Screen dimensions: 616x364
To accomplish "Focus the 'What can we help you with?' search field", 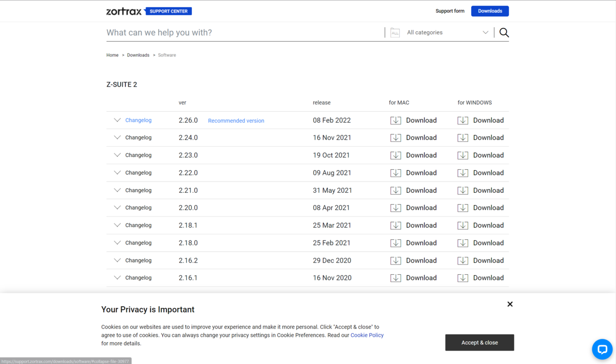I will click(245, 32).
